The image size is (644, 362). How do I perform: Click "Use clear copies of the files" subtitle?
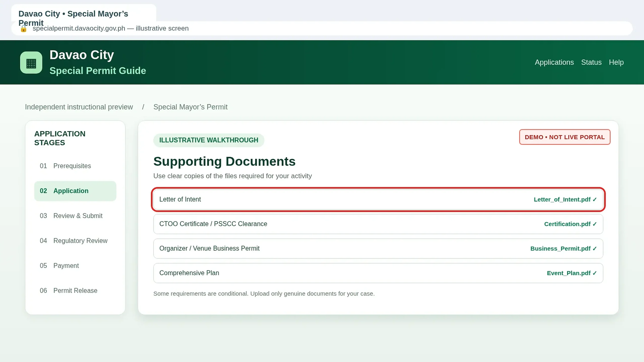[232, 176]
